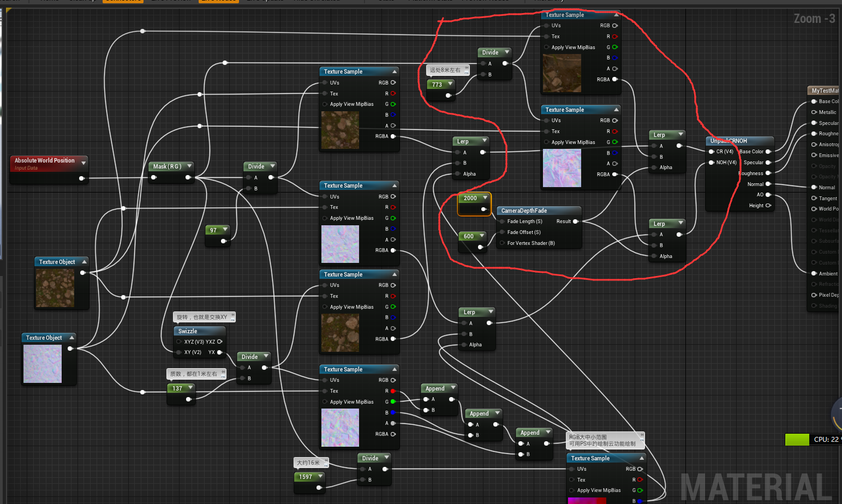Click the MyTestMat Tangent input pin
This screenshot has height=504, width=842.
(814, 199)
